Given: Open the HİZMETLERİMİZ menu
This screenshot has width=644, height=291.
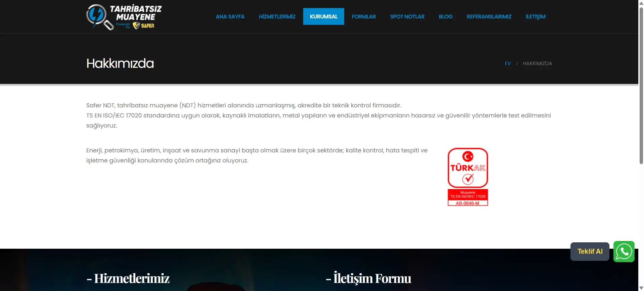Looking at the screenshot, I should pyautogui.click(x=277, y=16).
